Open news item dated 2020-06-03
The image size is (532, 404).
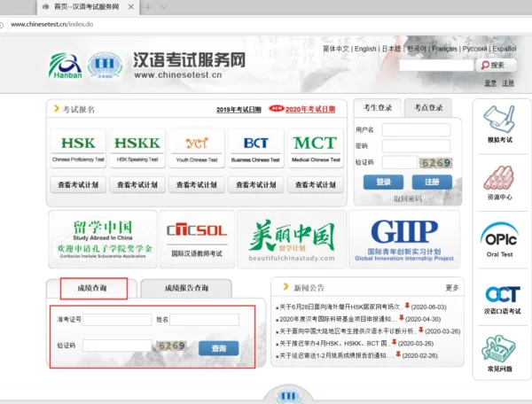[362, 307]
